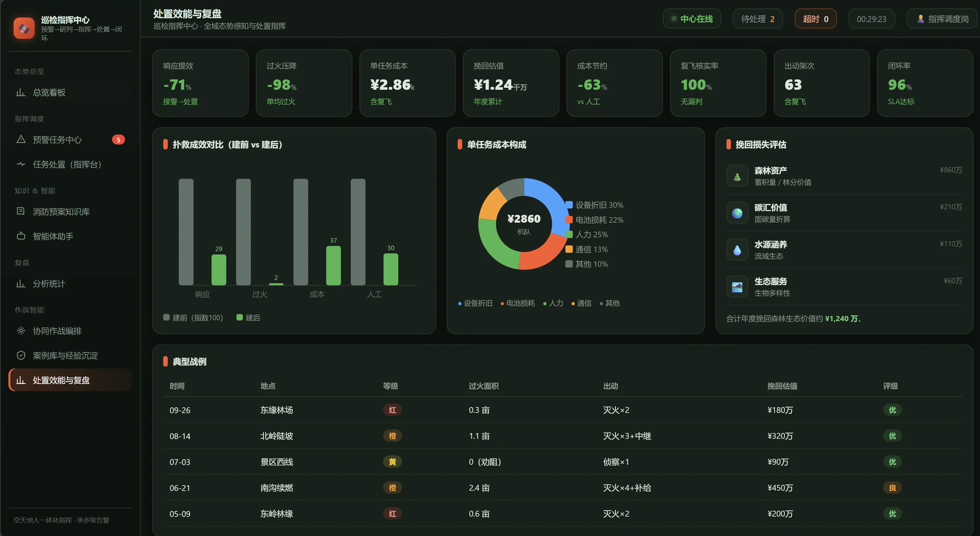
Task: Open 总览看板 in the sidebar
Action: [70, 92]
